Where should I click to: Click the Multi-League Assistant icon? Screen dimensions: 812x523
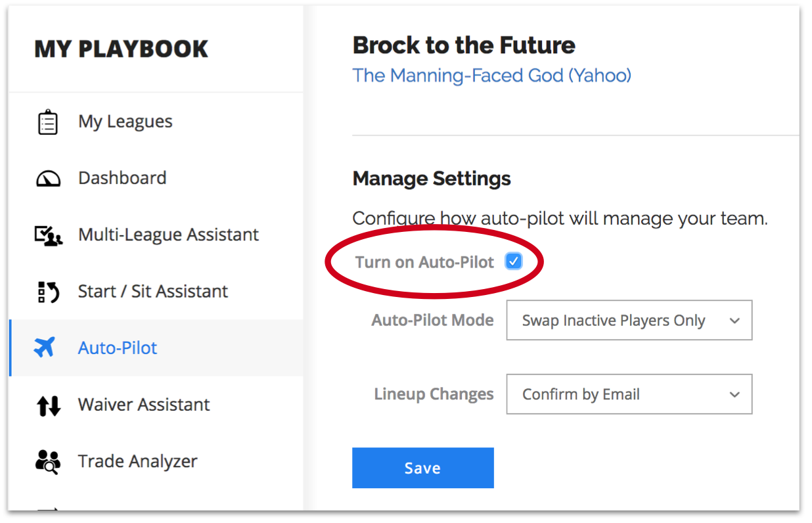[48, 235]
